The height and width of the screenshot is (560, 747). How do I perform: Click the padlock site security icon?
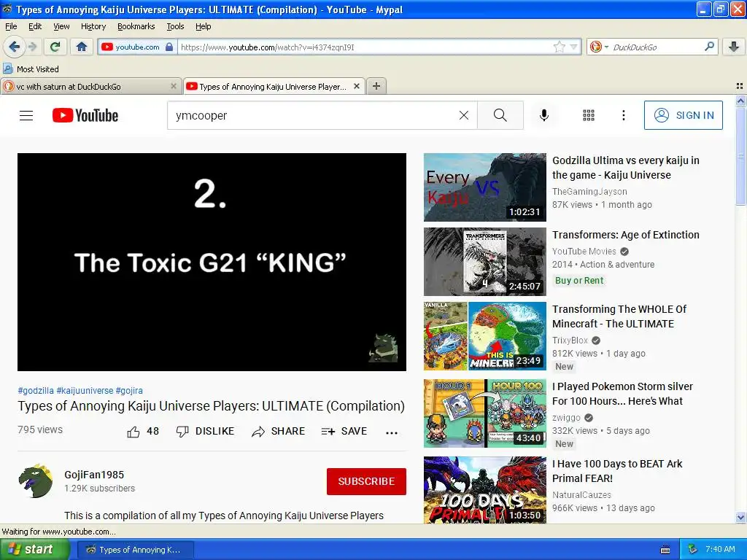tap(169, 47)
